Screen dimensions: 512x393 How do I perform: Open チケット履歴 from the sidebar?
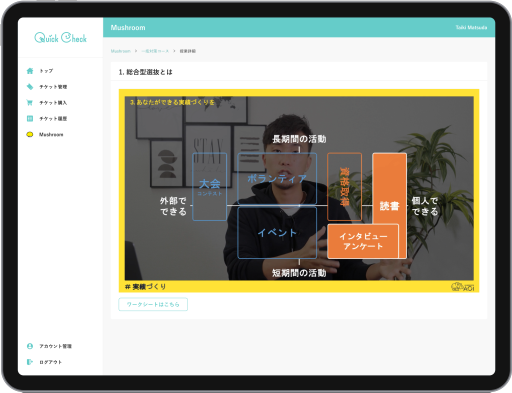click(x=53, y=118)
